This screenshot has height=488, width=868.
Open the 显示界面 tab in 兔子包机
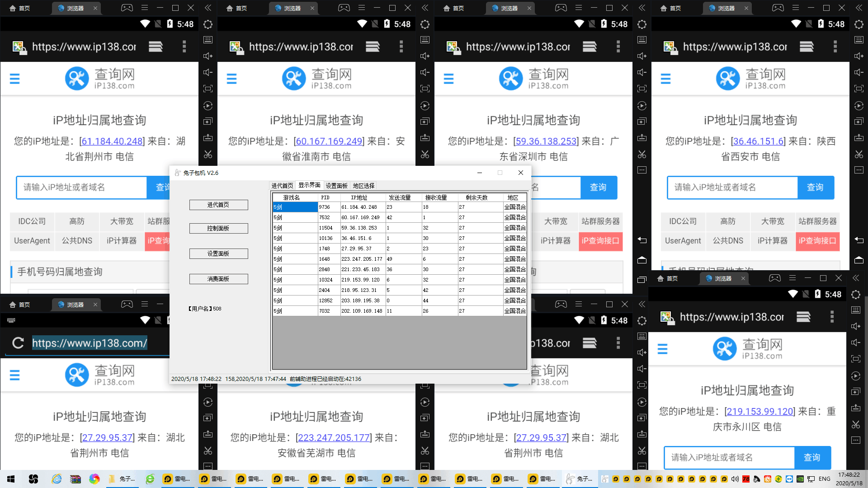tap(309, 185)
